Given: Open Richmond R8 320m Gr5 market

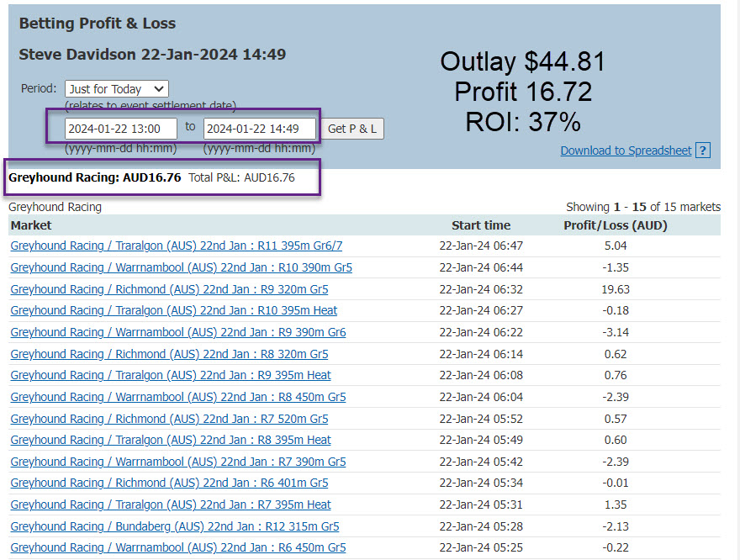Looking at the screenshot, I should 169,354.
